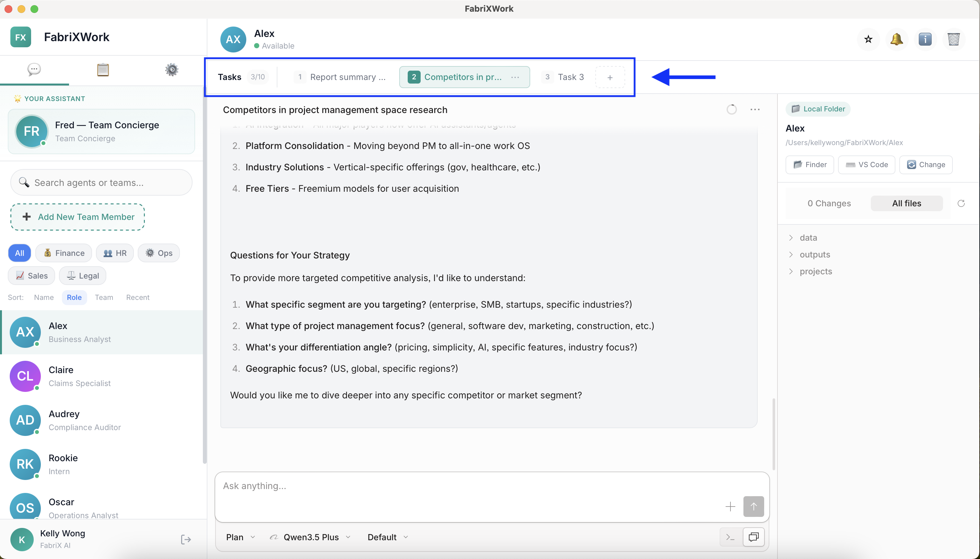This screenshot has height=559, width=980.
Task: Star Alex as a favorite
Action: [868, 39]
